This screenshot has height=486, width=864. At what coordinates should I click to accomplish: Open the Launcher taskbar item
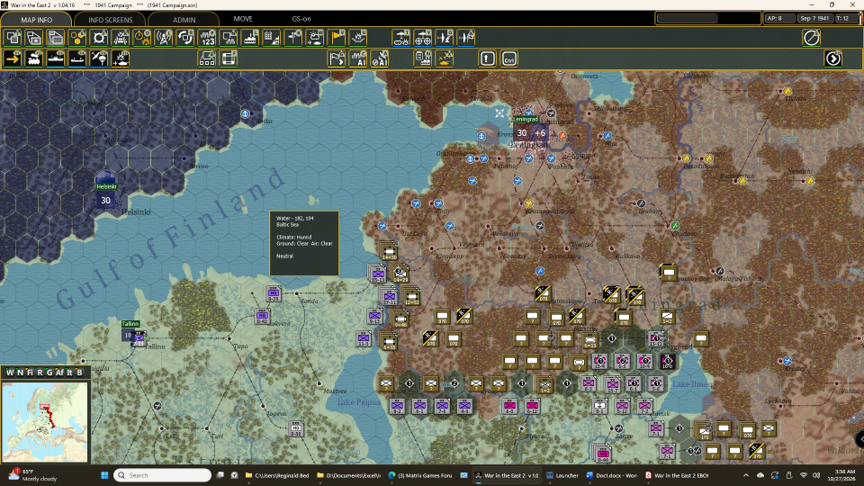563,475
